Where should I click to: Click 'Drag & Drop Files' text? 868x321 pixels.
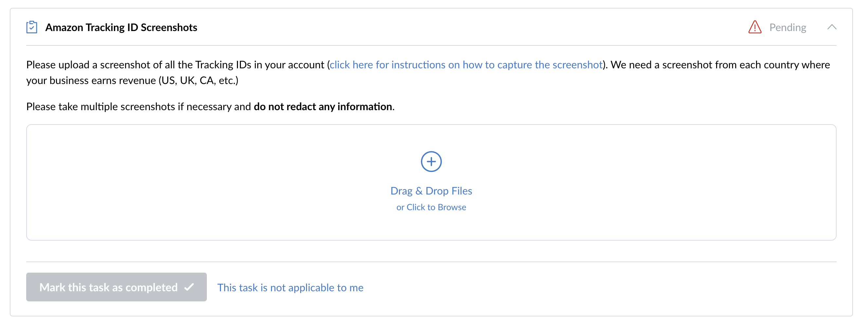[x=431, y=191]
